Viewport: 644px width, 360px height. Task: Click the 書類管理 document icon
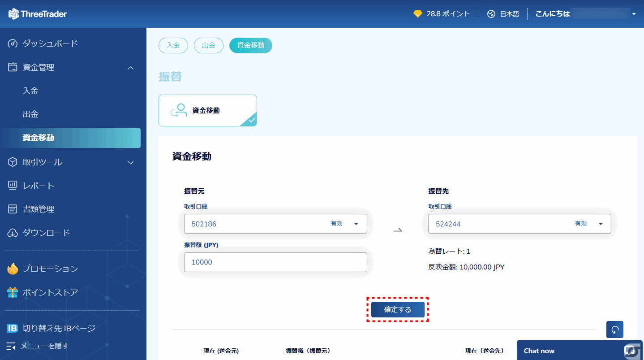[x=13, y=209]
